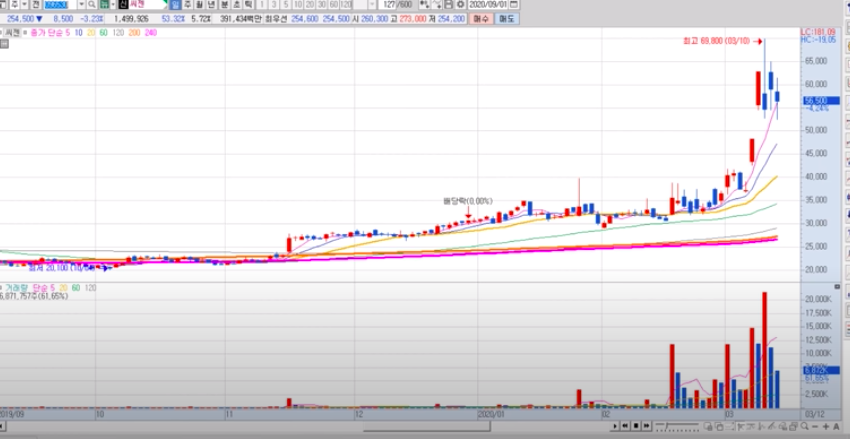The width and height of the screenshot is (850, 439).
Task: Choose the 60 interval button
Action: [x=334, y=4]
